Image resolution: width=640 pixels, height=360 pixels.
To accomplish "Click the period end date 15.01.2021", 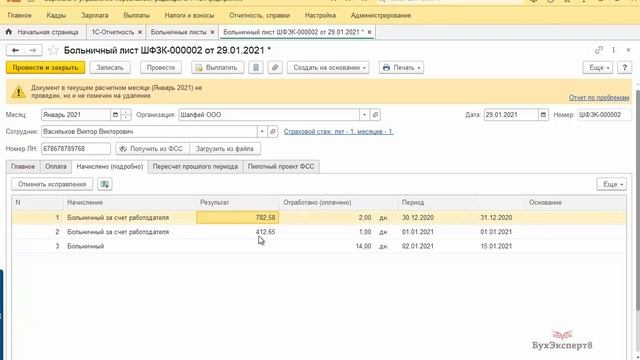I will (496, 246).
